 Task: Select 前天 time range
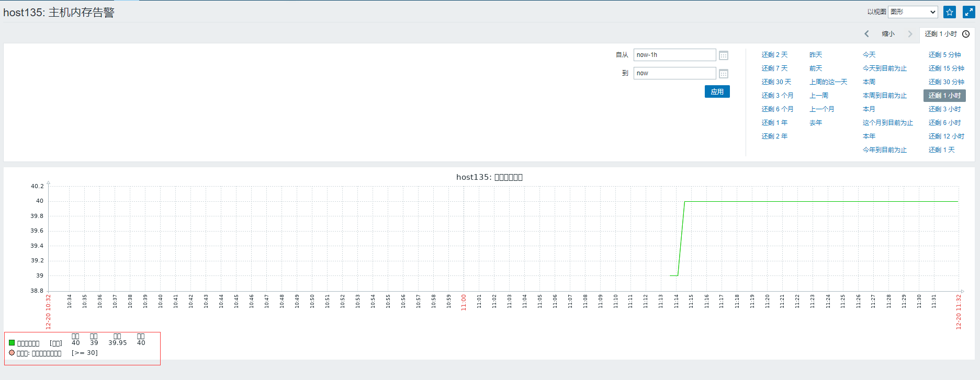(816, 68)
